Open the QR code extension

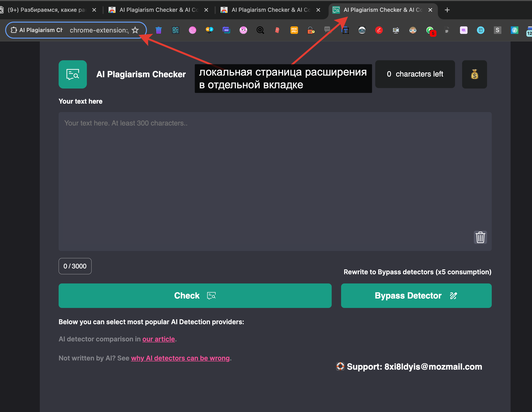pyautogui.click(x=175, y=30)
